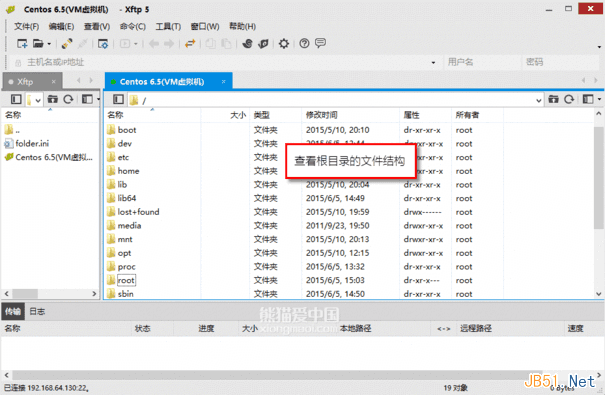Click the transfer play button icon
605x395 pixels.
125,44
